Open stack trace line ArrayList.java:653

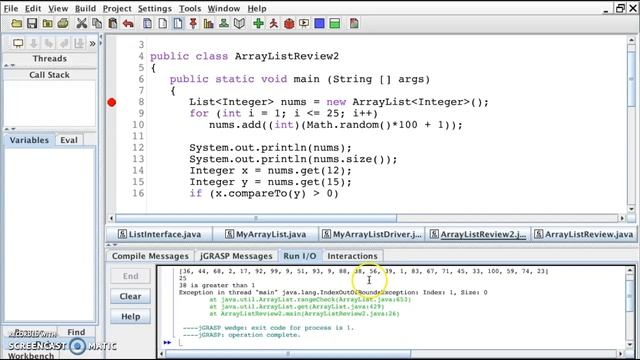coord(310,300)
